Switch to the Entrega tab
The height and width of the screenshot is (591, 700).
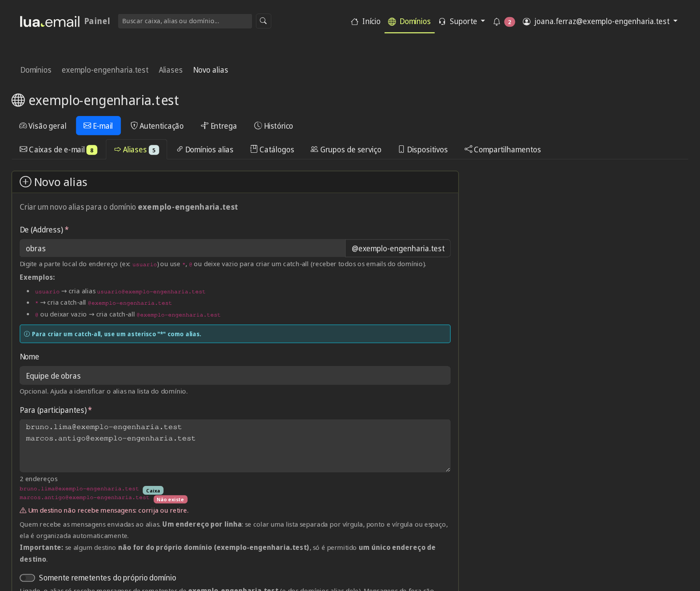219,126
